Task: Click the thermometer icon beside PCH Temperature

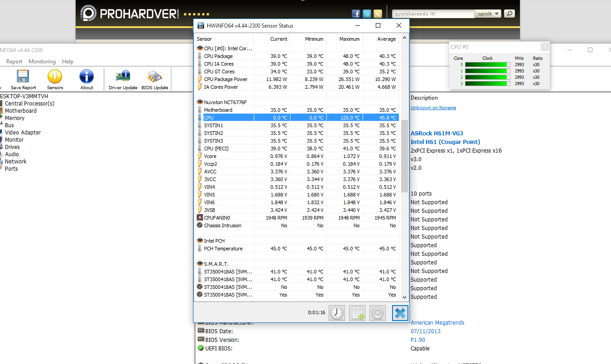Action: (200, 249)
